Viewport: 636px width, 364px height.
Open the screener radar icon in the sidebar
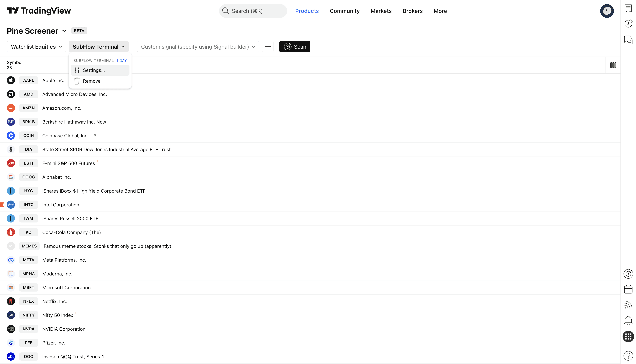[x=628, y=274]
